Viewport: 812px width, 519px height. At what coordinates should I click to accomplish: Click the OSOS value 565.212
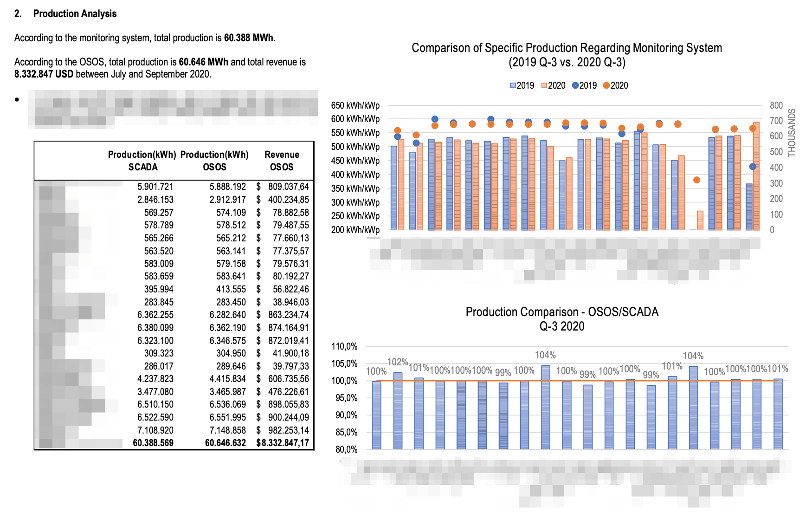pyautogui.click(x=231, y=238)
